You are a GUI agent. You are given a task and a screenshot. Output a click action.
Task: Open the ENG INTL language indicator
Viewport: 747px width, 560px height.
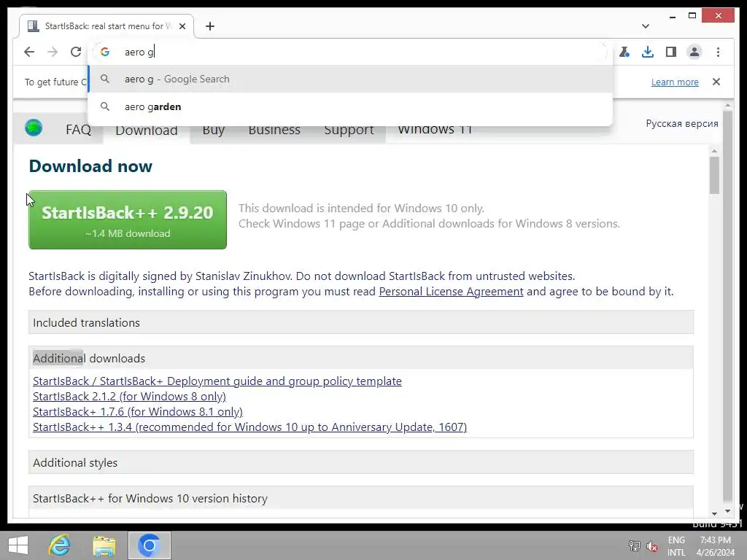(x=676, y=546)
